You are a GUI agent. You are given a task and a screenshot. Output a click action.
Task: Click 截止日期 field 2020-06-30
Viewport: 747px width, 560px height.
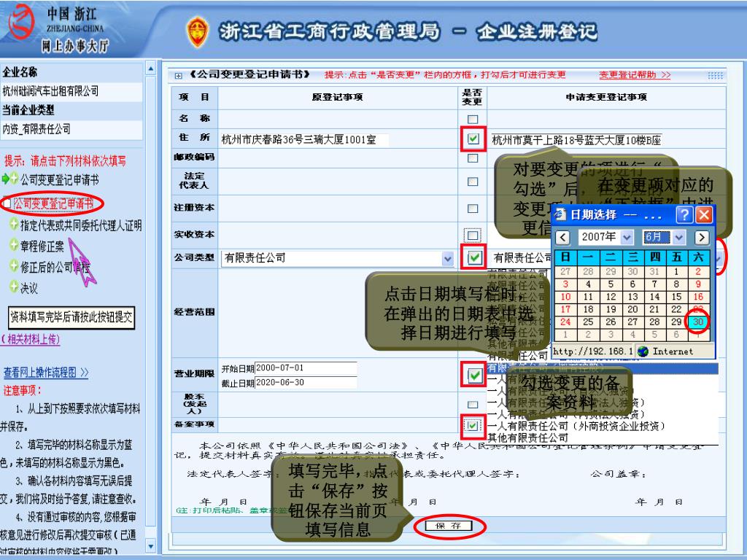306,383
